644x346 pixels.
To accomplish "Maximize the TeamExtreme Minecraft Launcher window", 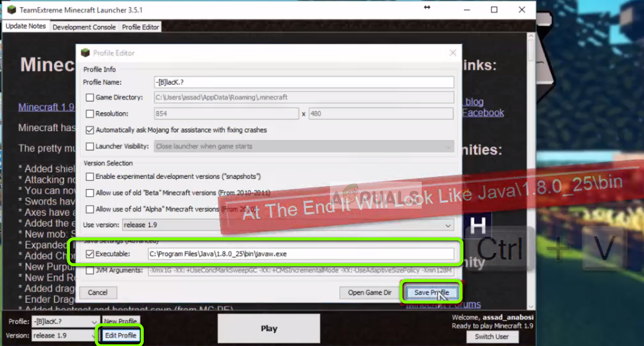I will tap(494, 9).
